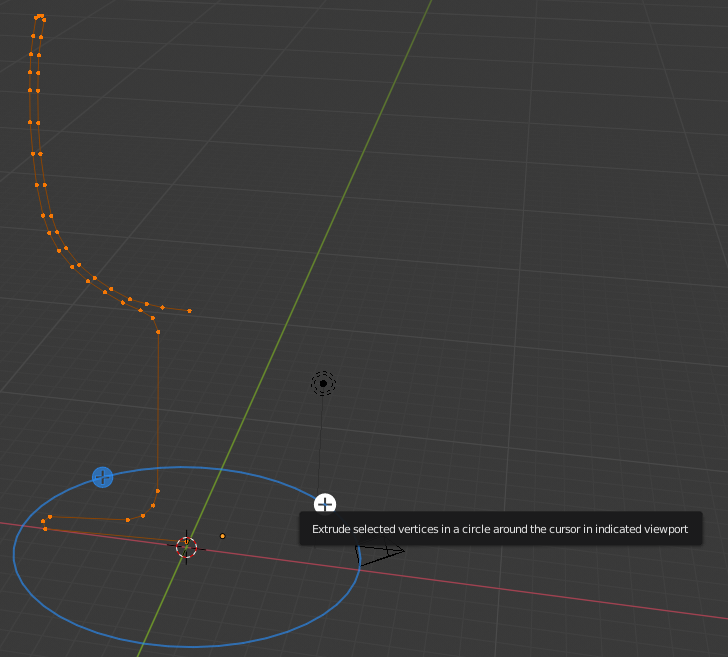The width and height of the screenshot is (728, 657).
Task: Click the blue spin circle gizmo
Action: [187, 557]
